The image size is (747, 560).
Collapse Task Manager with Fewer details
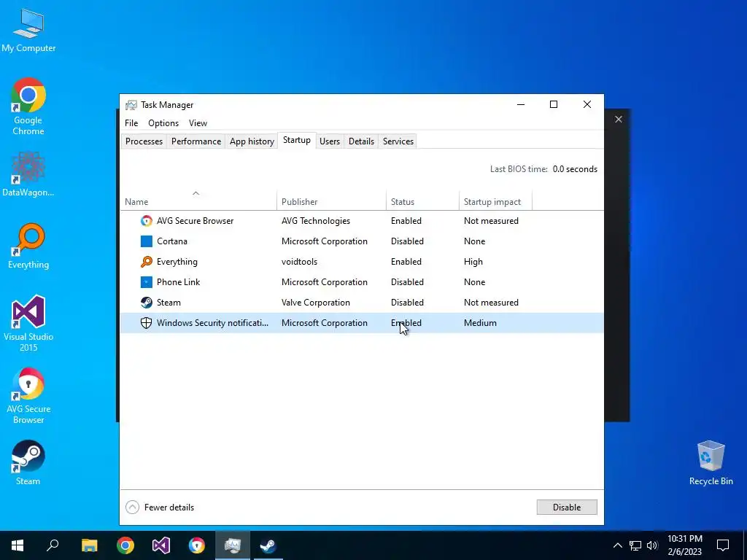[x=160, y=507]
